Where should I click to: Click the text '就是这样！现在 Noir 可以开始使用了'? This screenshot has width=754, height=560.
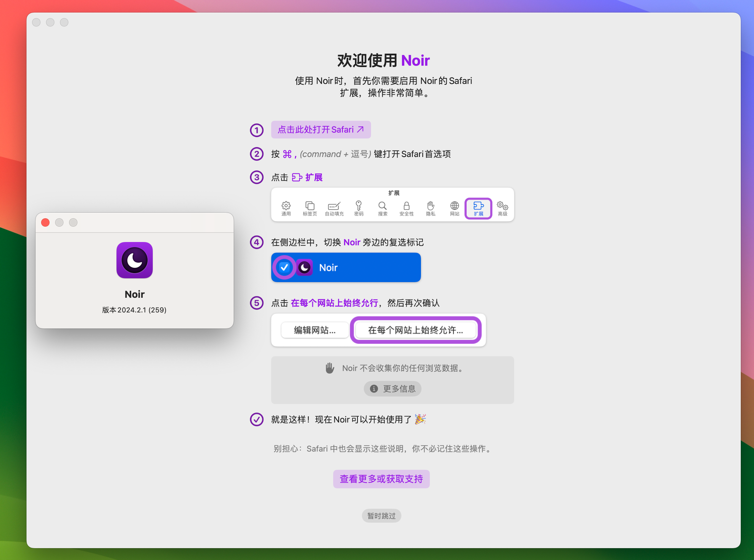coord(341,419)
